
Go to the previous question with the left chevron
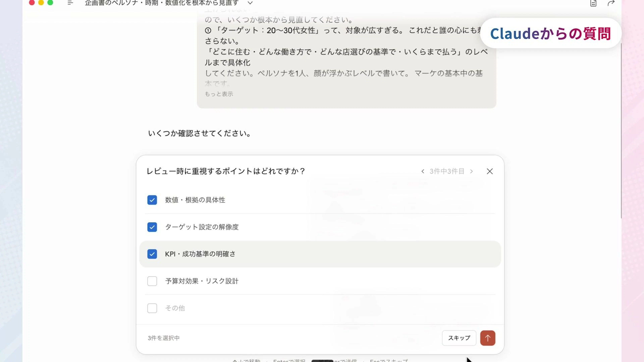[423, 171]
